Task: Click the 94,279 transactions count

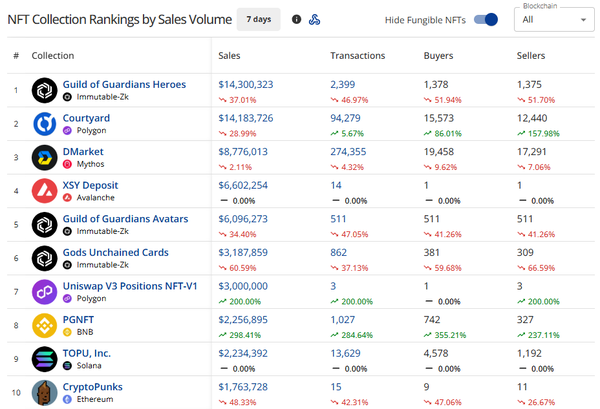Action: click(x=345, y=118)
